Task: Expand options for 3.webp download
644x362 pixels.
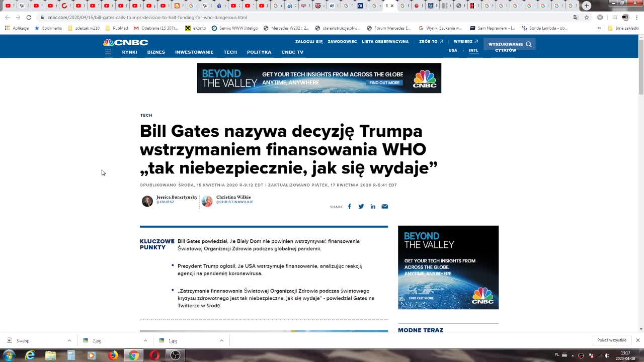Action: pyautogui.click(x=69, y=341)
